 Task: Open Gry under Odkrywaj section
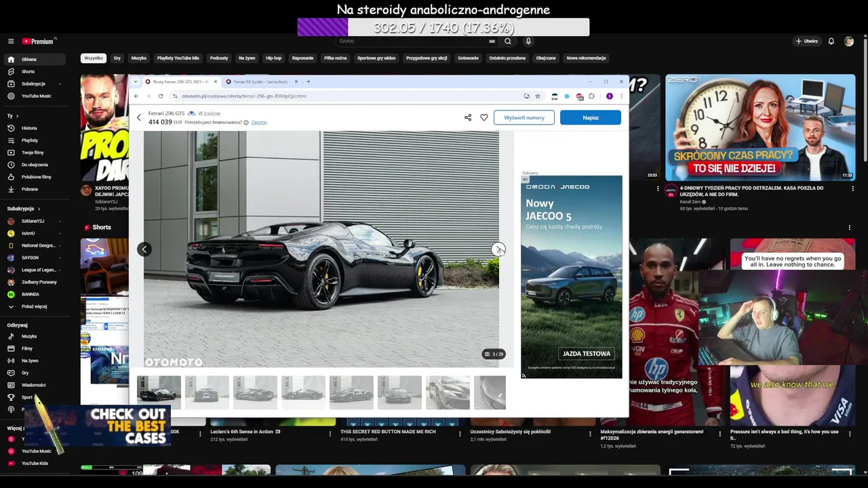35,373
